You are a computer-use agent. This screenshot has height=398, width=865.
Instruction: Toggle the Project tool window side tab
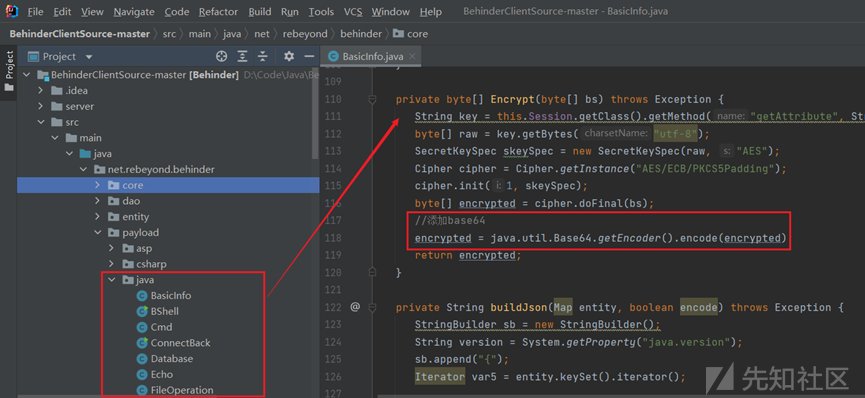(x=9, y=71)
